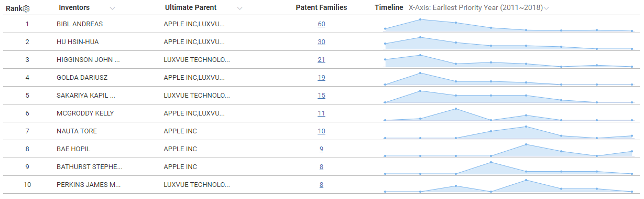The height and width of the screenshot is (199, 644).
Task: Open the 11 patent families link
Action: tap(321, 113)
